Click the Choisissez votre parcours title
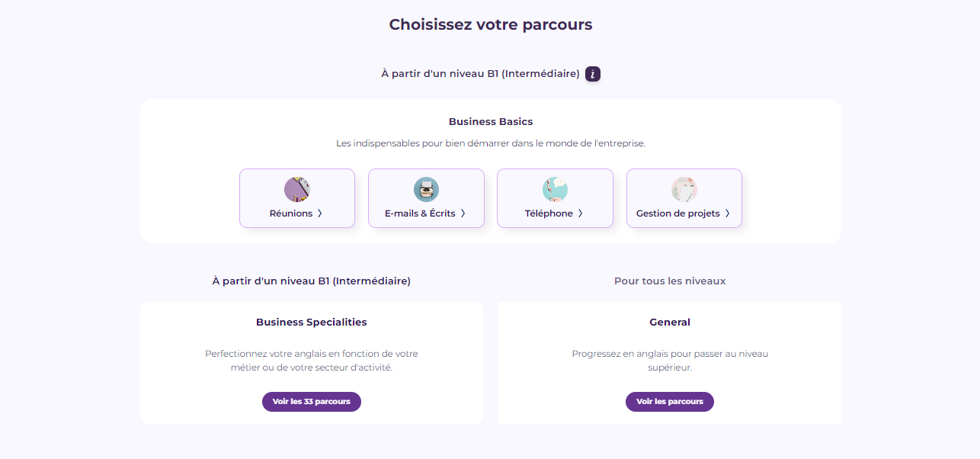 pyautogui.click(x=491, y=24)
